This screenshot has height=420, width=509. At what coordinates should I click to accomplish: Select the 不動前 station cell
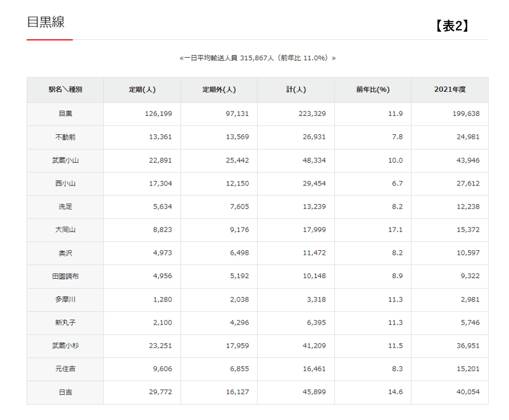(x=65, y=137)
